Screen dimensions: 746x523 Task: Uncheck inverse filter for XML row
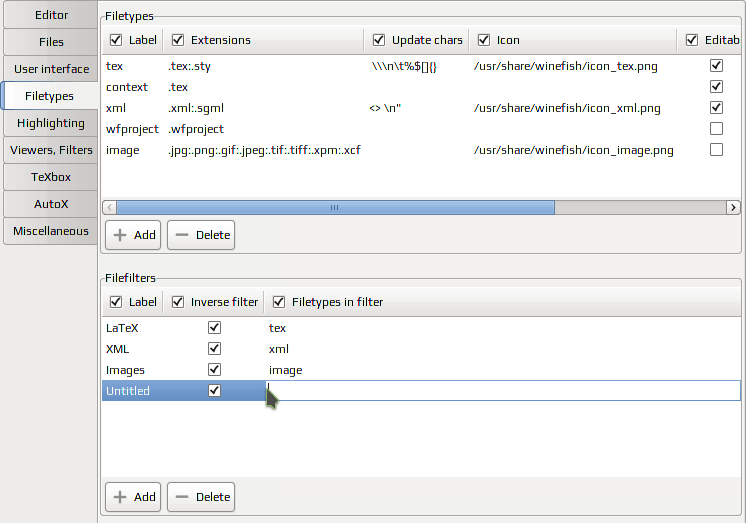point(214,348)
